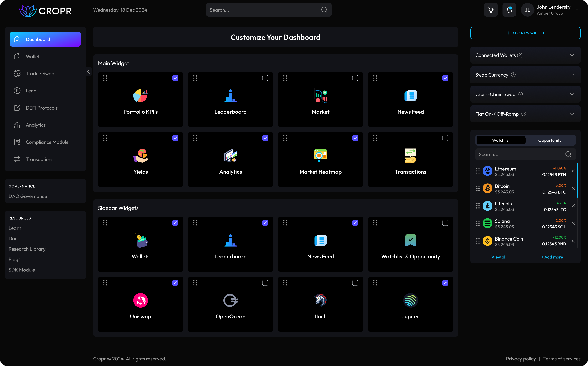Open the Research Library link
This screenshot has height=366, width=588.
tap(27, 249)
